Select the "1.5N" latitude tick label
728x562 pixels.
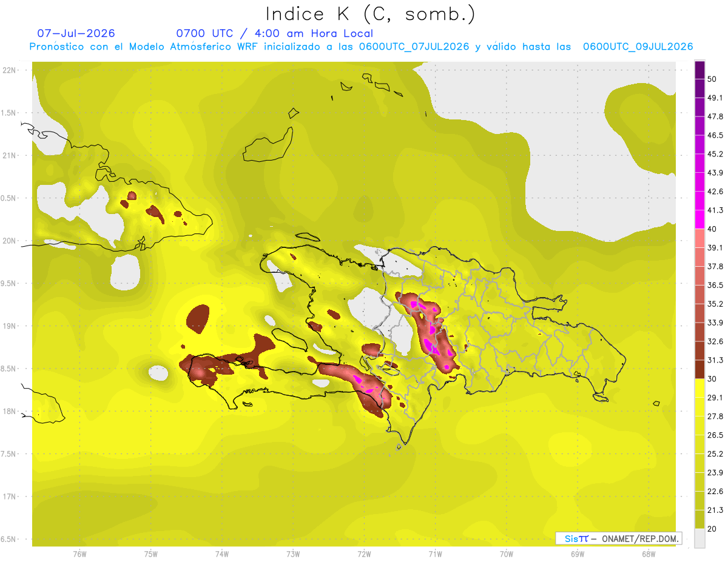(9, 113)
